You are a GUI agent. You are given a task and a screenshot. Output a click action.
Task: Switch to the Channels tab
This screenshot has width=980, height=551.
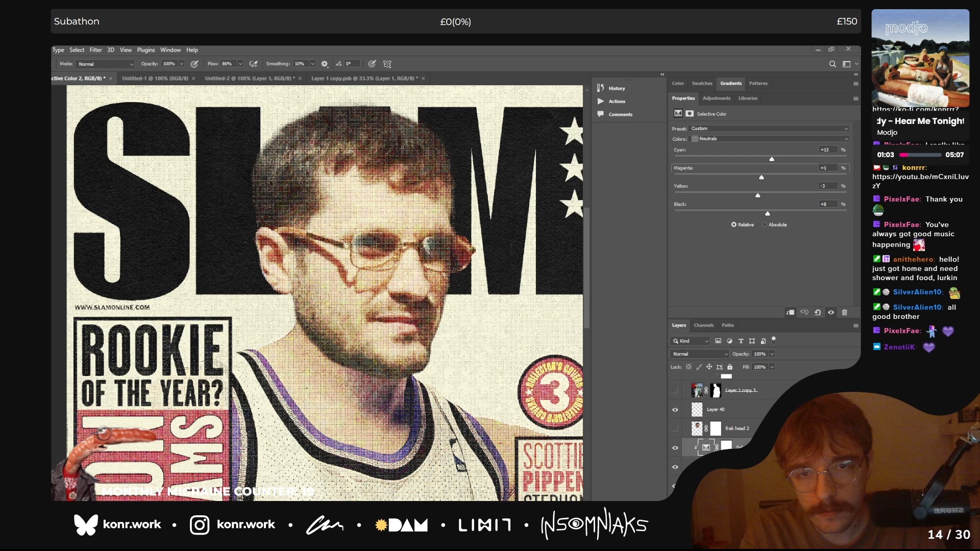(703, 325)
